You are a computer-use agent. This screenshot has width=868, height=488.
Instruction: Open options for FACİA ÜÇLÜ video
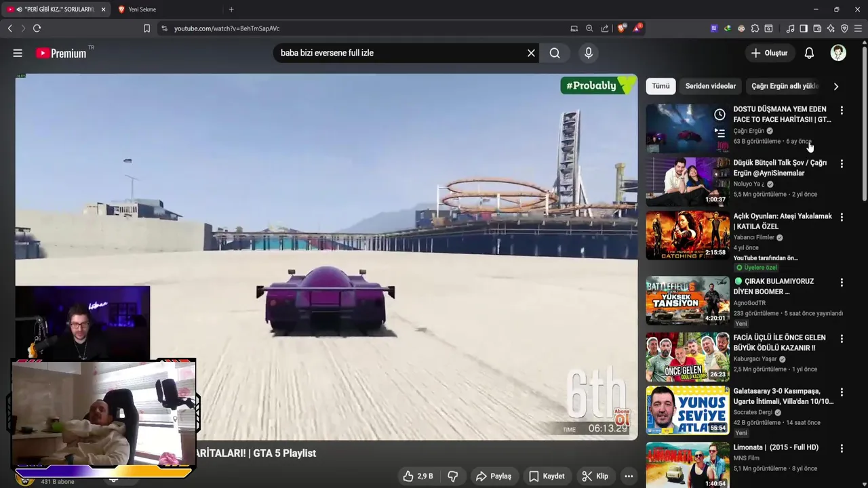pos(842,338)
